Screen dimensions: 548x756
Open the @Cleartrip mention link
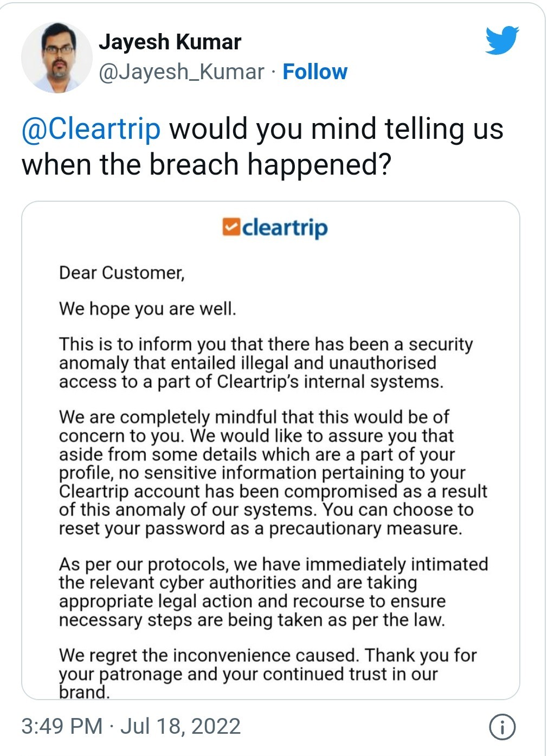[91, 129]
